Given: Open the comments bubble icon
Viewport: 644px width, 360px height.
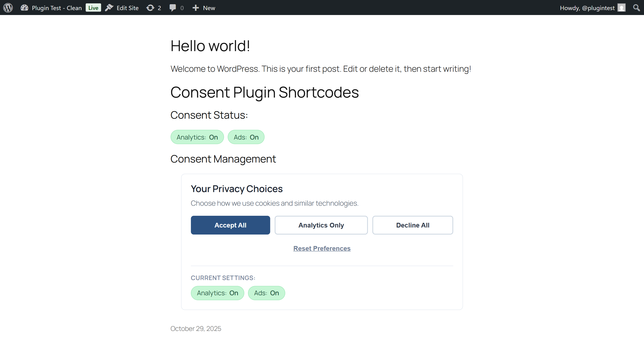Looking at the screenshot, I should pos(172,8).
